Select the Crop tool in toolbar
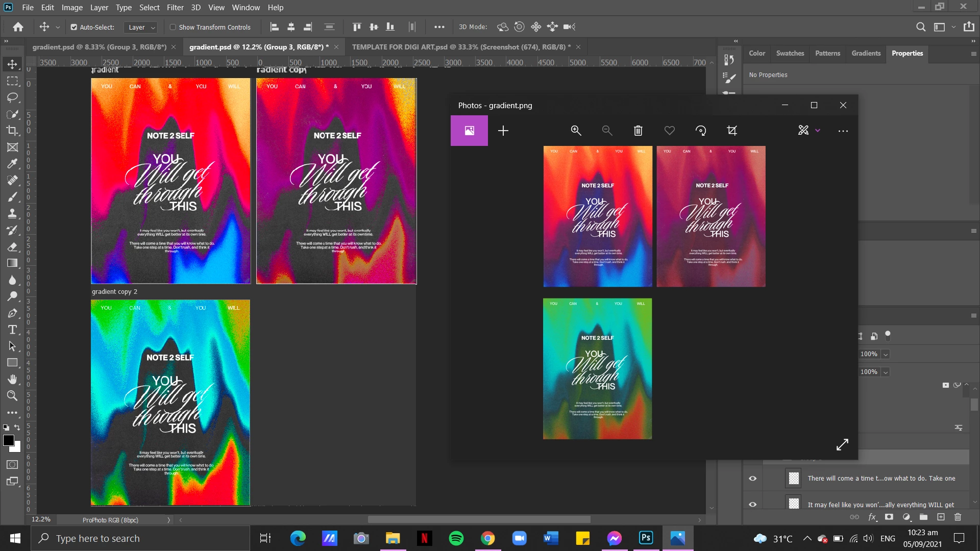The image size is (980, 551). tap(12, 131)
